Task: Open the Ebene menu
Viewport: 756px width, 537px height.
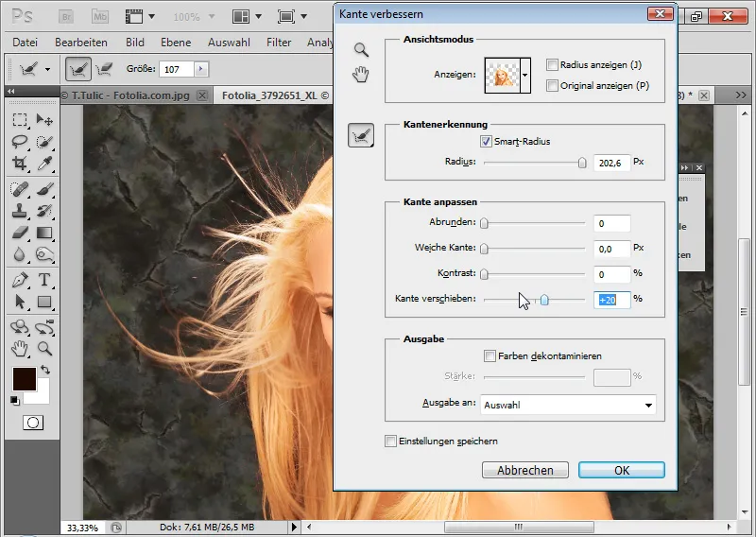Action: point(176,43)
